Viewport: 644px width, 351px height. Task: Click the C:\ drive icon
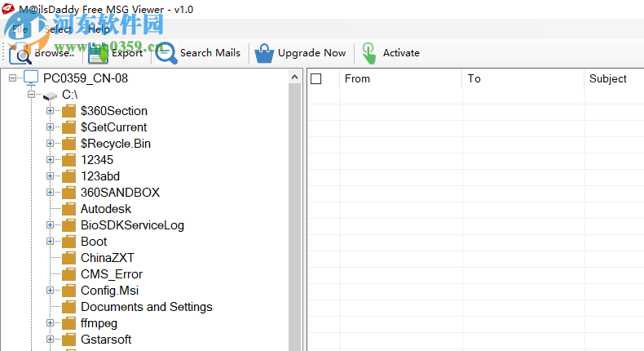(x=50, y=96)
